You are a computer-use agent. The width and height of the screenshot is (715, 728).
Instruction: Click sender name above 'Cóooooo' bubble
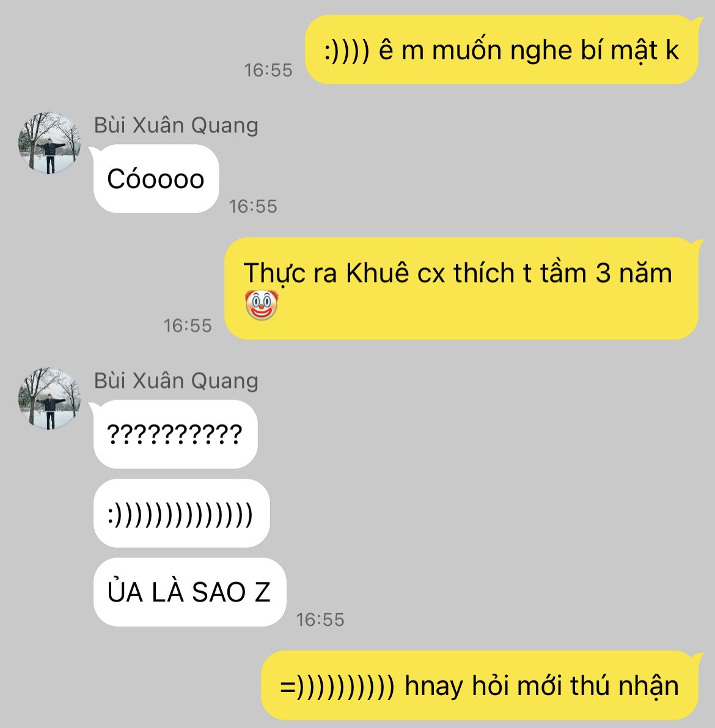coord(176,125)
